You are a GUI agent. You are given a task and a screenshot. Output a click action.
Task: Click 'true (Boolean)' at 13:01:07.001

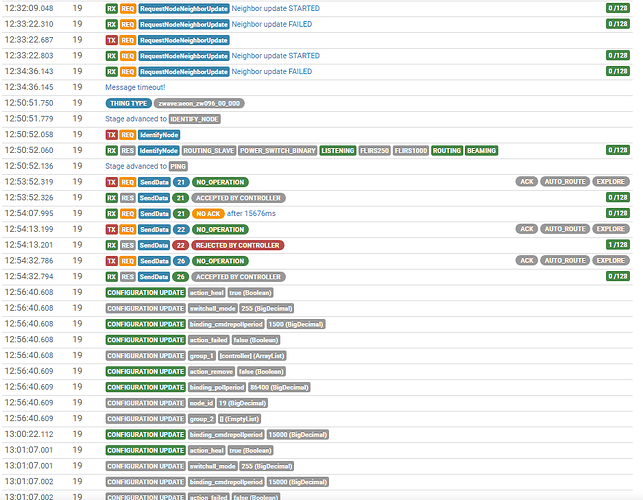(250, 450)
